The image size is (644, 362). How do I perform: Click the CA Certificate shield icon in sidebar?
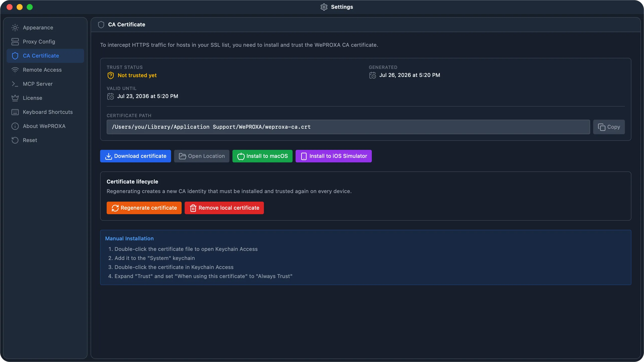pyautogui.click(x=15, y=56)
